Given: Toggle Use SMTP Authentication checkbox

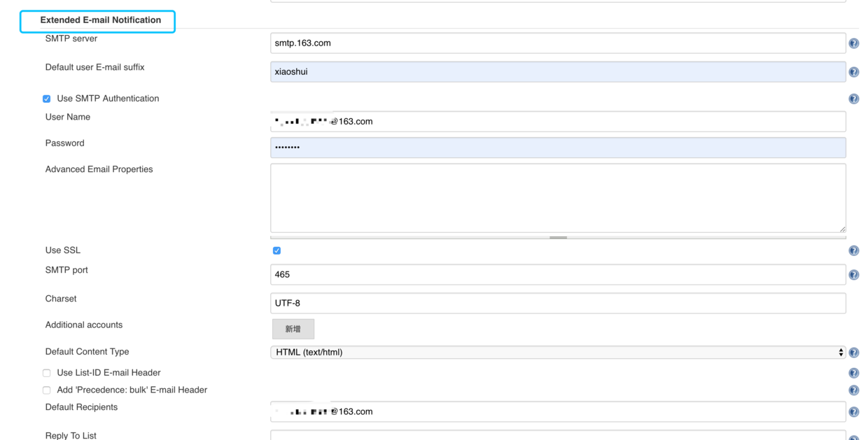Looking at the screenshot, I should point(46,99).
